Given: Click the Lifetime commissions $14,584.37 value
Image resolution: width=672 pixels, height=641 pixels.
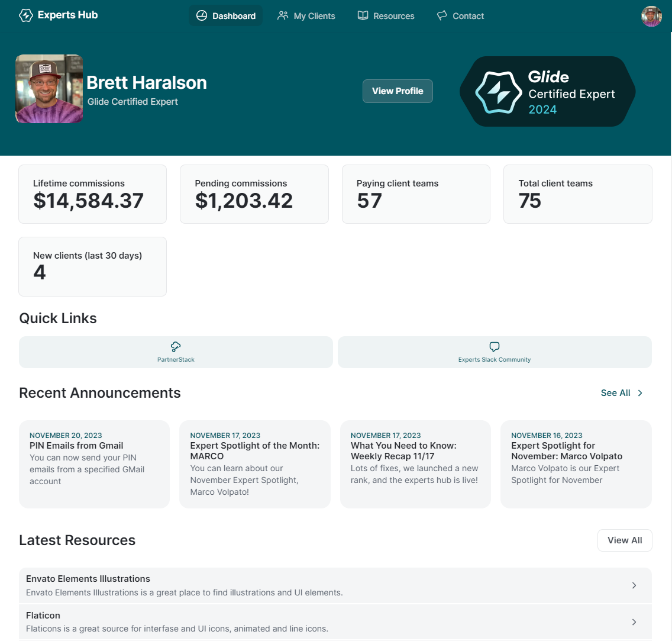Looking at the screenshot, I should (88, 201).
